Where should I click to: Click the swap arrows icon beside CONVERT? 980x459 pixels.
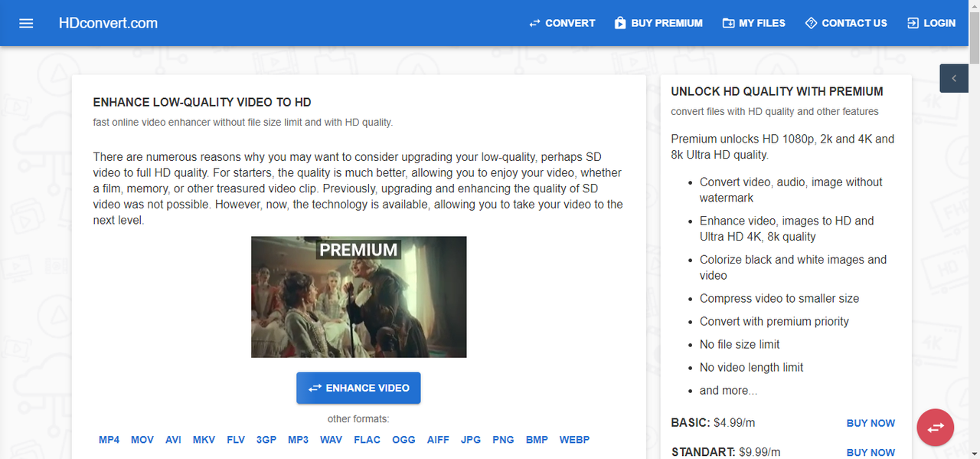click(534, 23)
